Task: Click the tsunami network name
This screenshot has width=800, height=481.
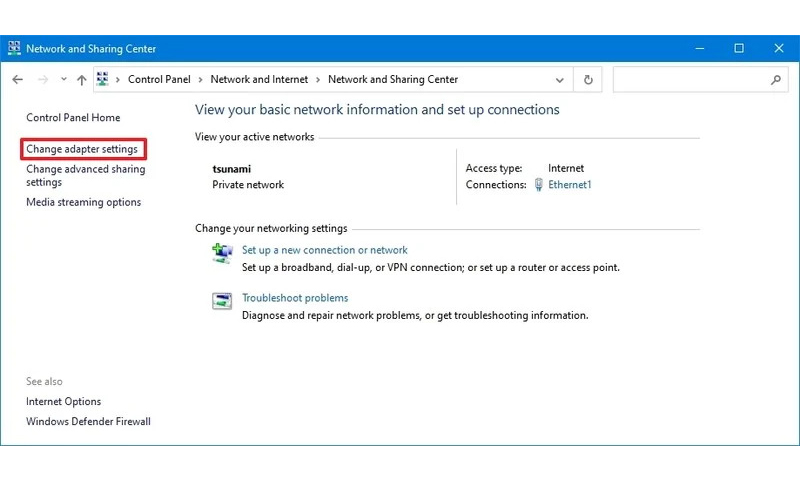Action: coord(232,169)
